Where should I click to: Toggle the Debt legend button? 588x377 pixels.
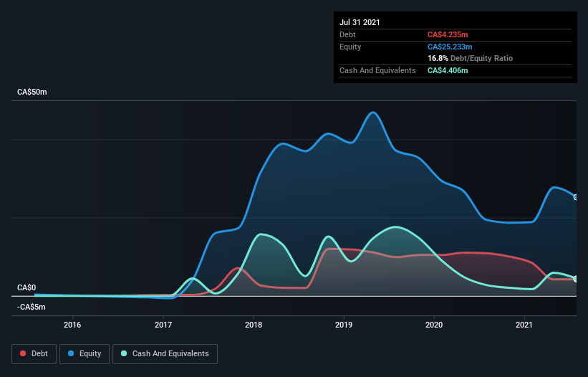point(34,354)
